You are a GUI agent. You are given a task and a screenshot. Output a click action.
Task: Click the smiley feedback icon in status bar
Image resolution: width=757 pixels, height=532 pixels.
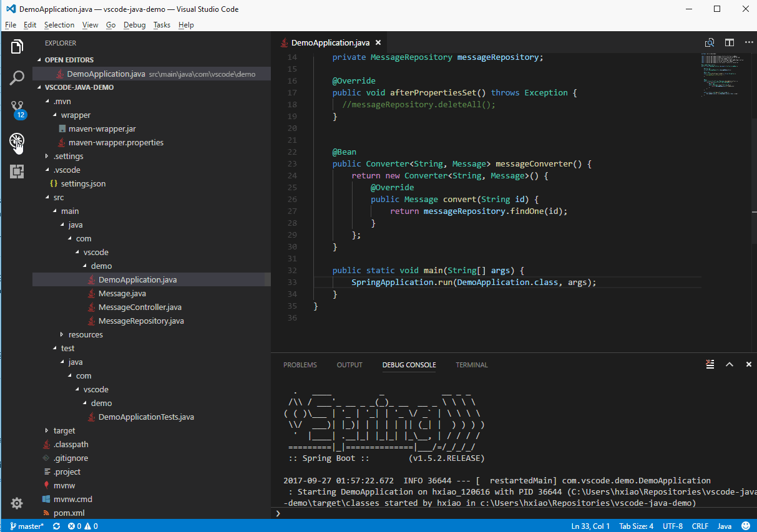coord(746,526)
